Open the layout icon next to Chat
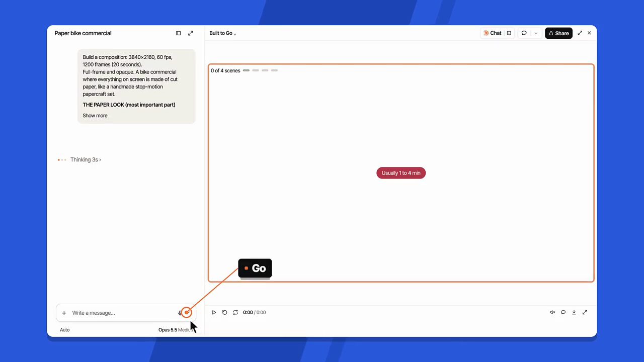 pyautogui.click(x=509, y=33)
